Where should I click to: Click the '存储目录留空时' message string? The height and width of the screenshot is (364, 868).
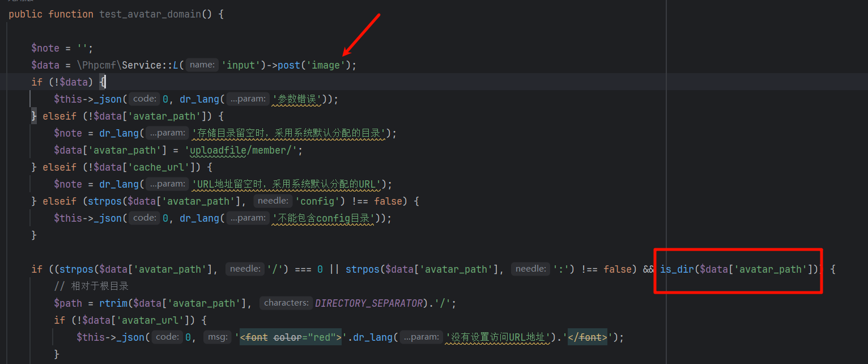[x=289, y=133]
